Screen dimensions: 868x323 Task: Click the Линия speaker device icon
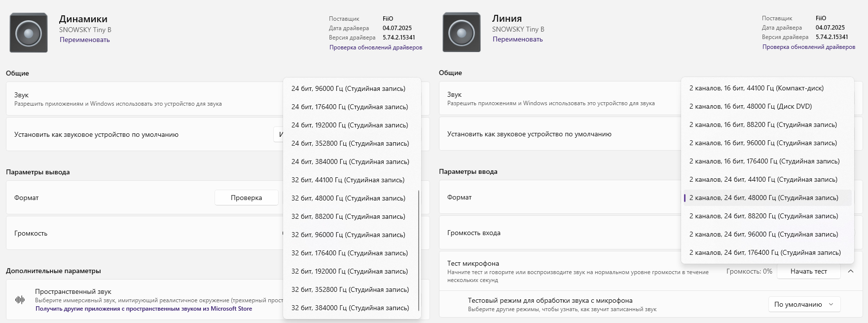pos(462,33)
